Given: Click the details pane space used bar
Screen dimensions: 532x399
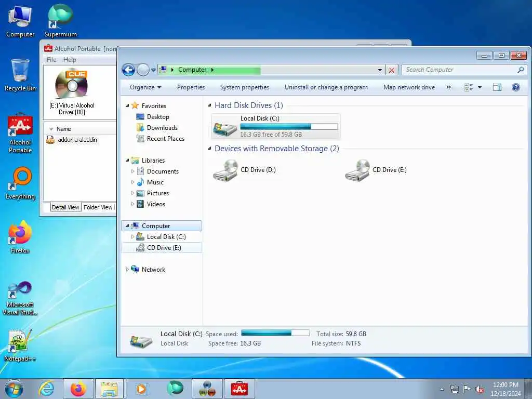Looking at the screenshot, I should pos(275,333).
